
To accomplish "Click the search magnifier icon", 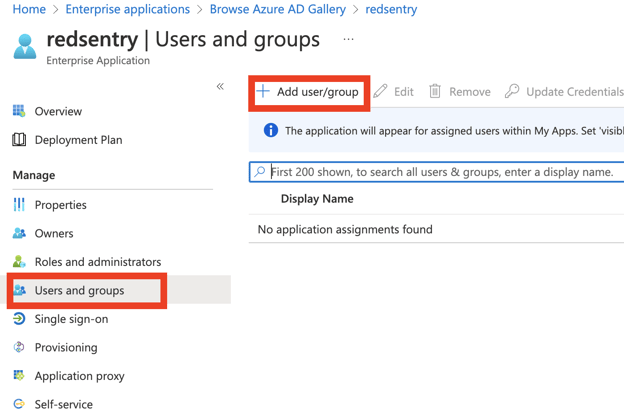I will pyautogui.click(x=260, y=172).
